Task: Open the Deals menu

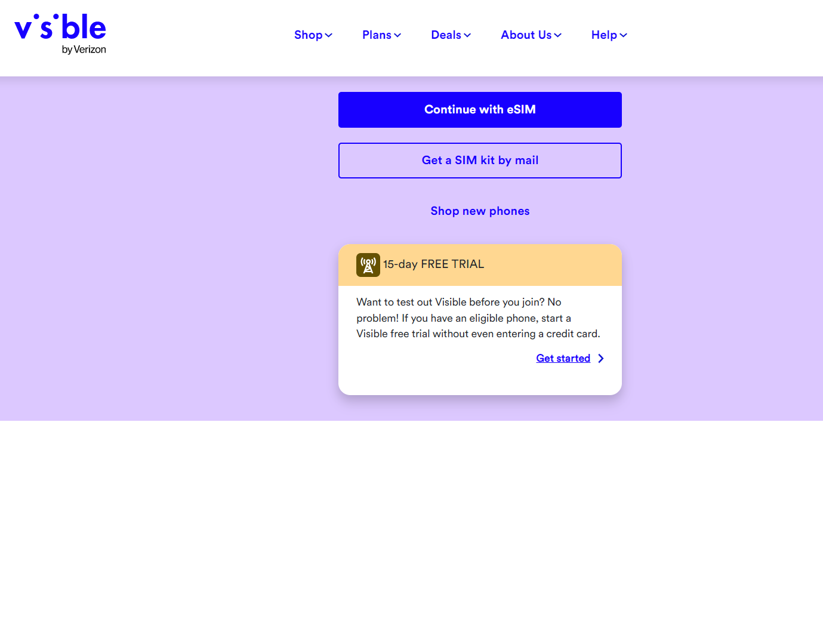Action: click(451, 35)
